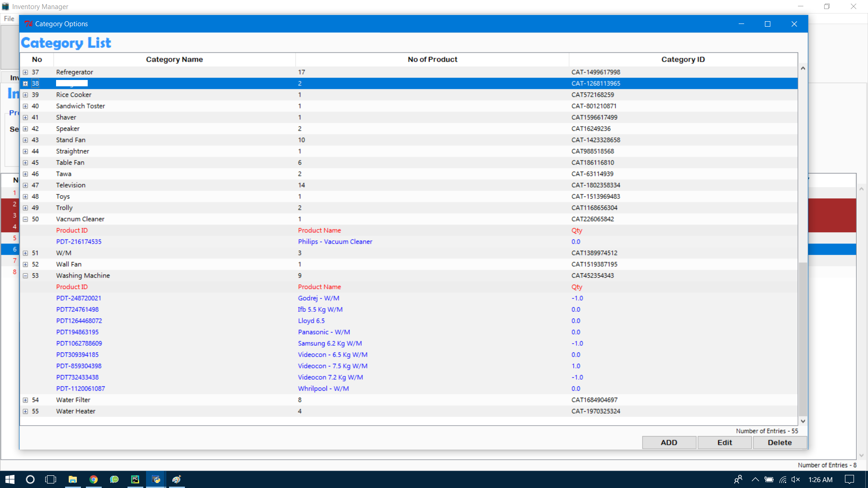The width and height of the screenshot is (868, 488).
Task: Open File Explorer from the taskbar
Action: [72, 479]
